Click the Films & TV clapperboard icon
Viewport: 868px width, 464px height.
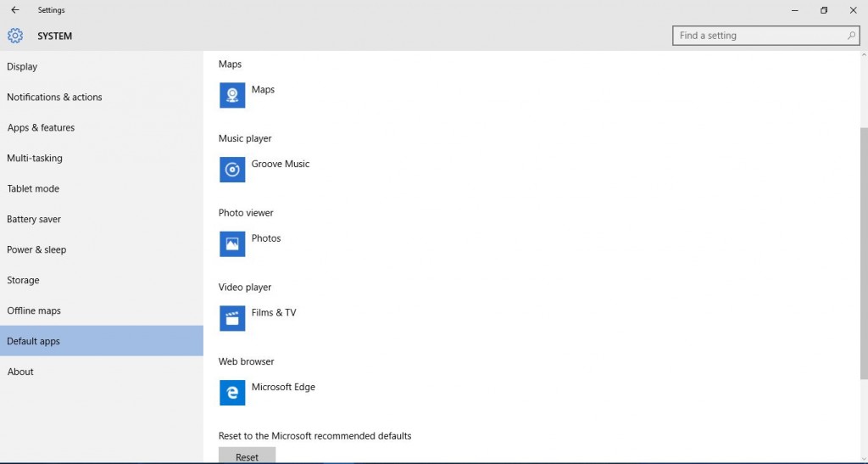pos(232,318)
